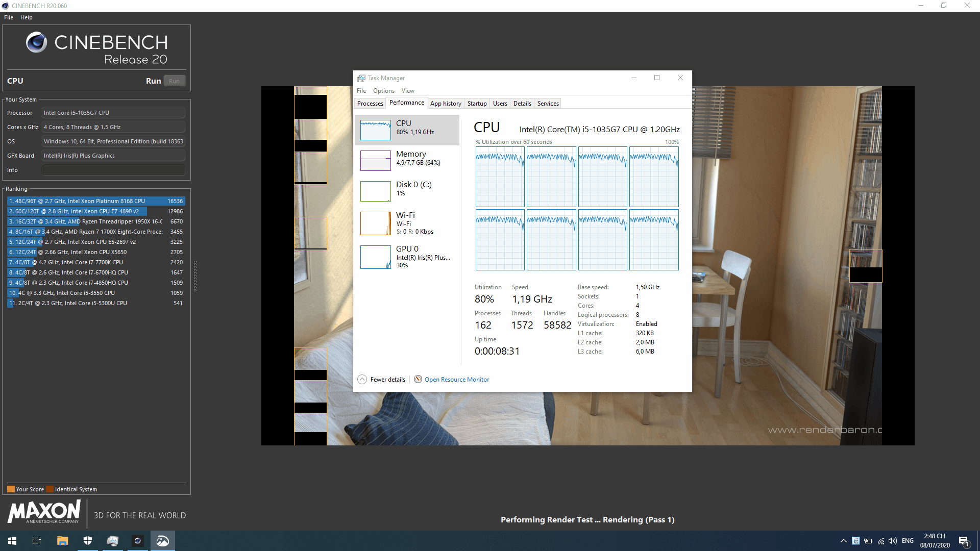The height and width of the screenshot is (551, 980).
Task: Switch to the Details tab
Action: point(522,104)
